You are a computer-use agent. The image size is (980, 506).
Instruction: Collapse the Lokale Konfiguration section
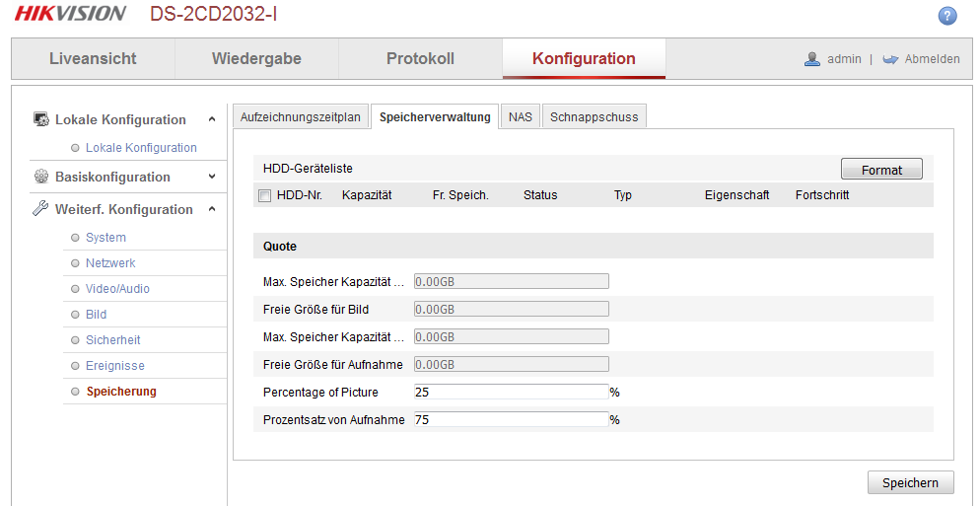click(212, 119)
